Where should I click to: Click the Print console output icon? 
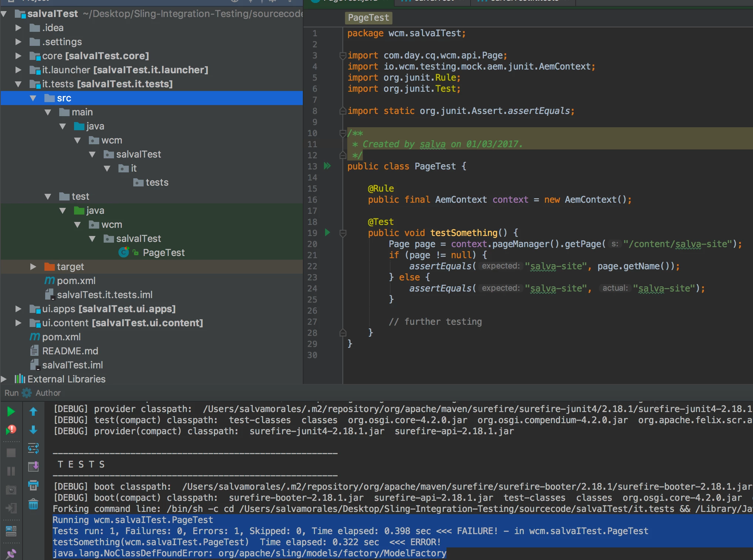(33, 485)
